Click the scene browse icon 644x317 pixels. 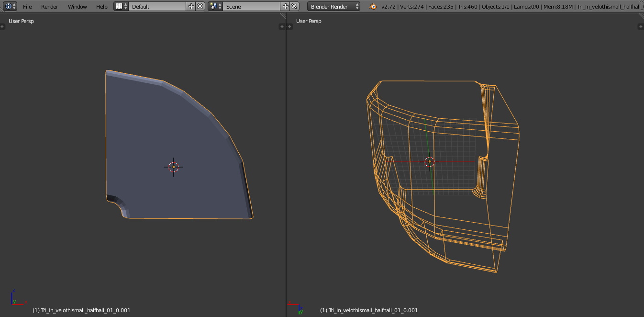(215, 6)
